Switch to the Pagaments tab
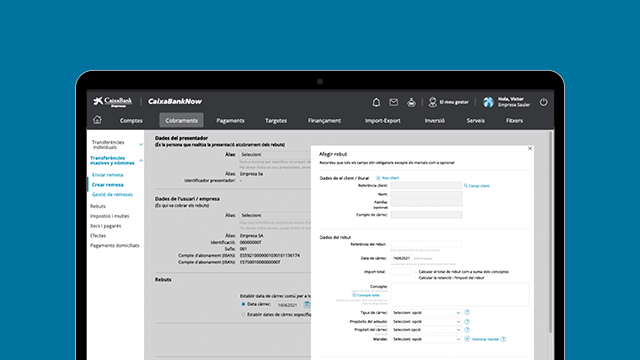 [x=230, y=120]
